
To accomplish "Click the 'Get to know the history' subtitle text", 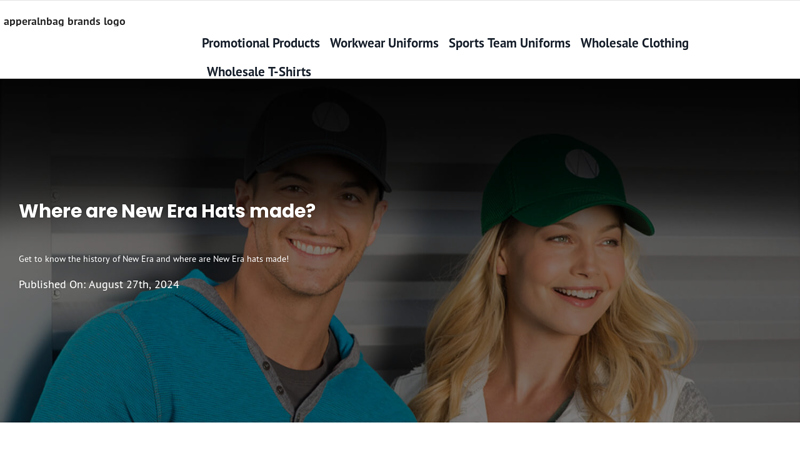I will point(154,259).
